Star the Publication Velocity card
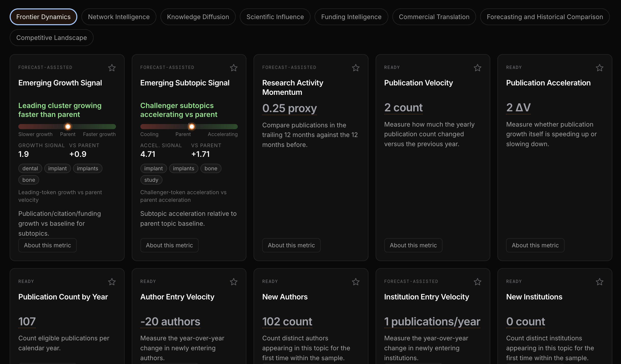Viewport: 621px width, 364px height. 478,68
